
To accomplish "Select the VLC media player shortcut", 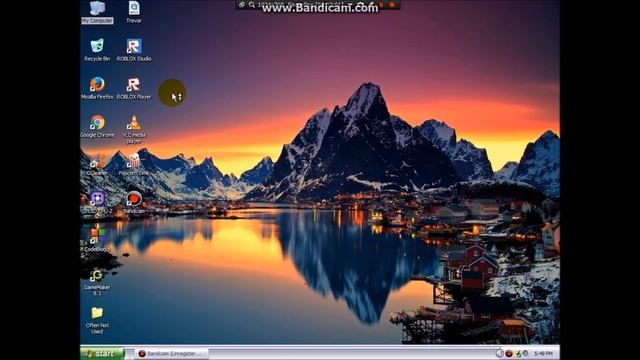I will (x=134, y=129).
